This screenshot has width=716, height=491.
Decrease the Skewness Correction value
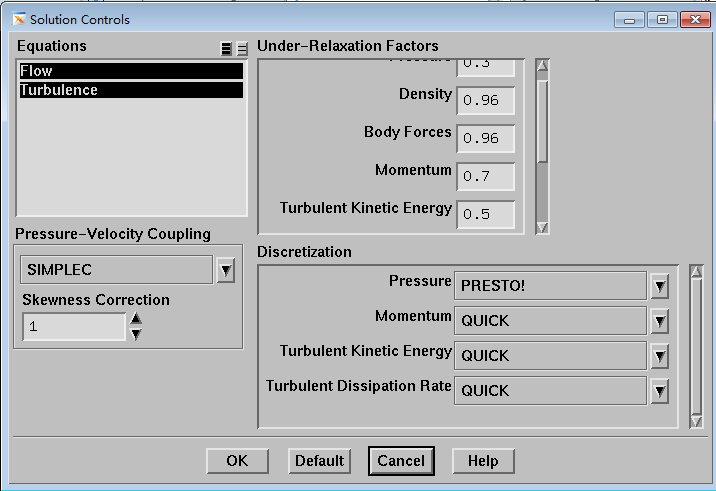pos(136,334)
